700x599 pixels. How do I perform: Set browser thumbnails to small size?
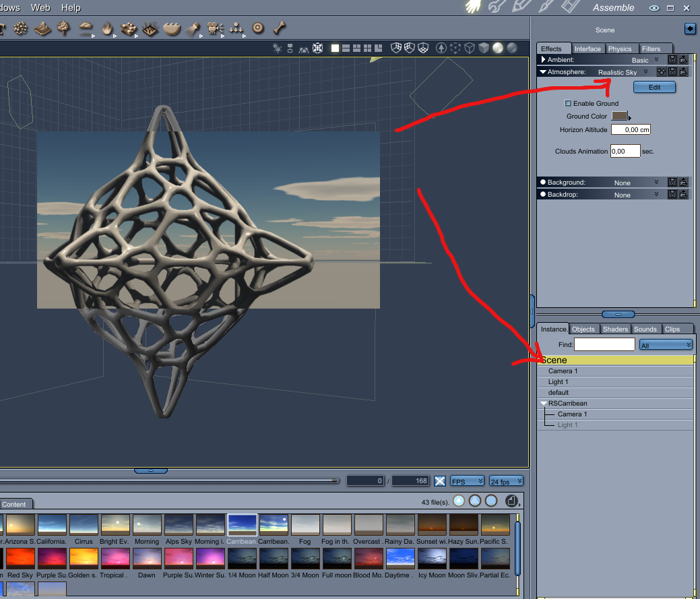tap(459, 501)
